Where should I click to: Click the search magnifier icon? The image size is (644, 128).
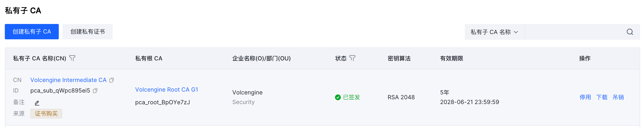630,32
